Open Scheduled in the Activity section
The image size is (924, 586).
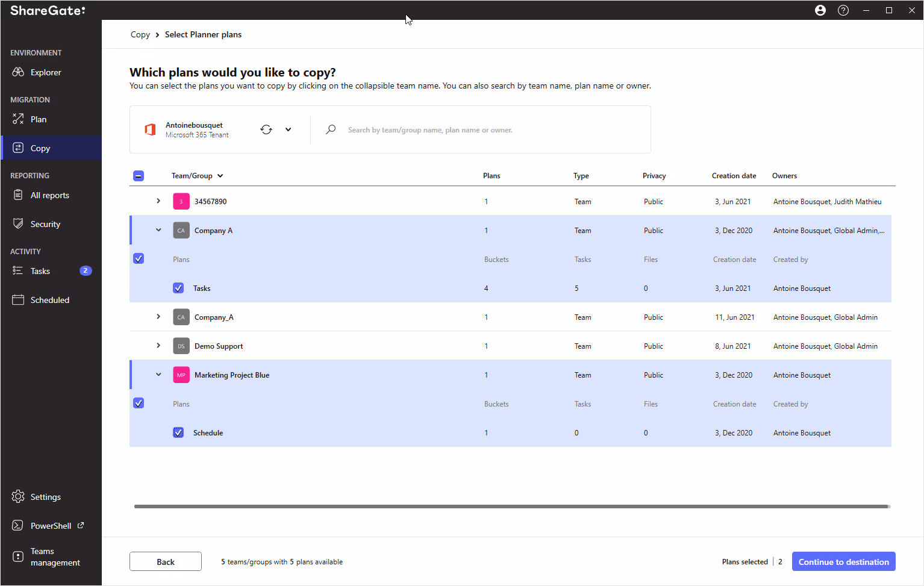coord(51,300)
